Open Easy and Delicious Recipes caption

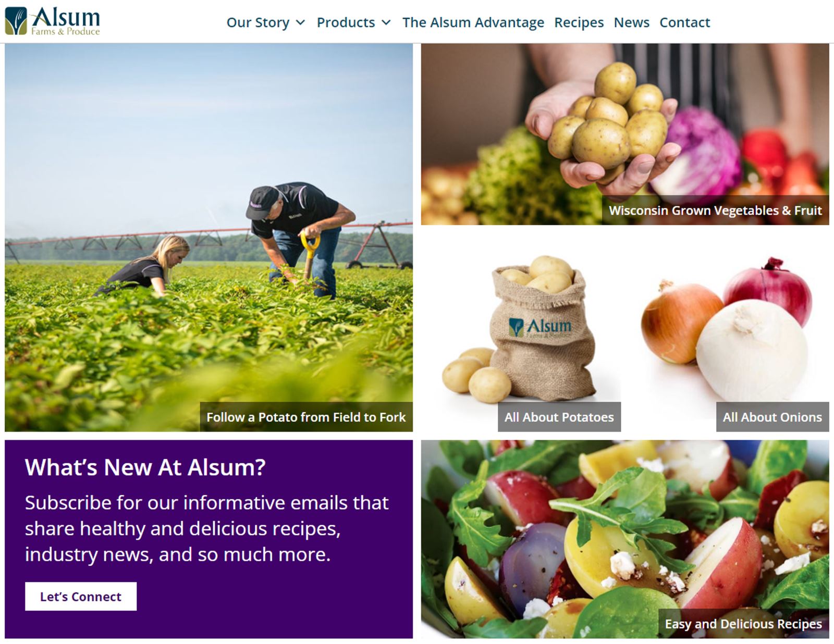(x=743, y=624)
